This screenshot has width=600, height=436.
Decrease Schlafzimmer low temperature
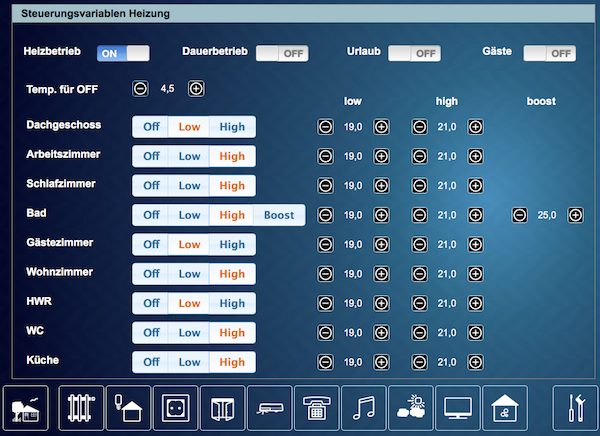tap(326, 186)
